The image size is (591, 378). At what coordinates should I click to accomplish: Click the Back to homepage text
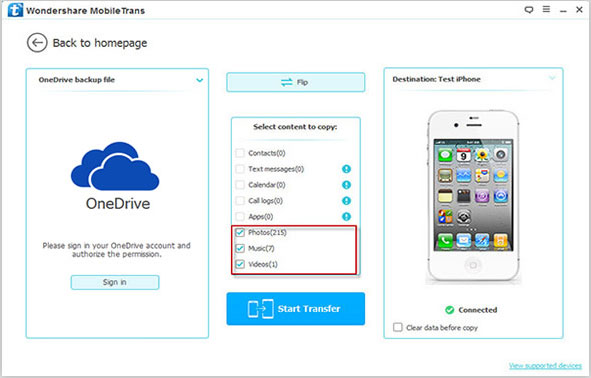pyautogui.click(x=100, y=43)
